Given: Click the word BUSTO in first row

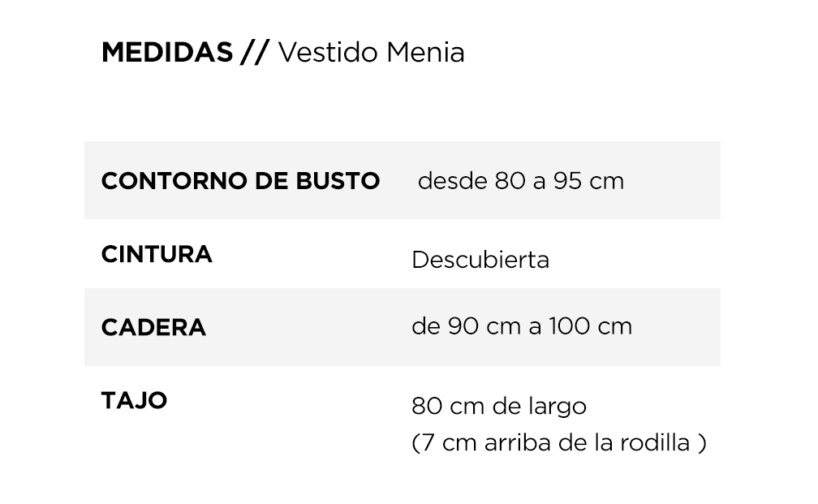Looking at the screenshot, I should [x=338, y=181].
